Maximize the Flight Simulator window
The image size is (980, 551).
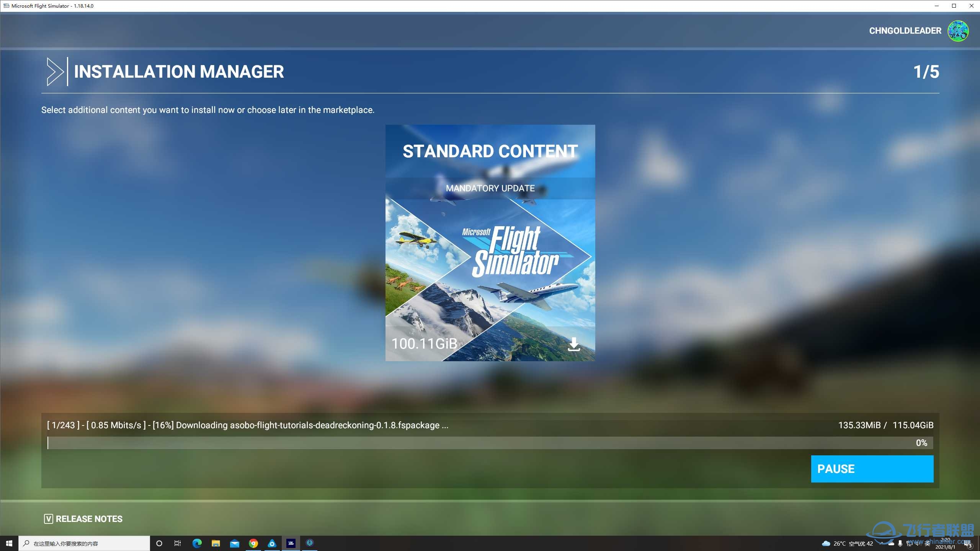pos(954,6)
